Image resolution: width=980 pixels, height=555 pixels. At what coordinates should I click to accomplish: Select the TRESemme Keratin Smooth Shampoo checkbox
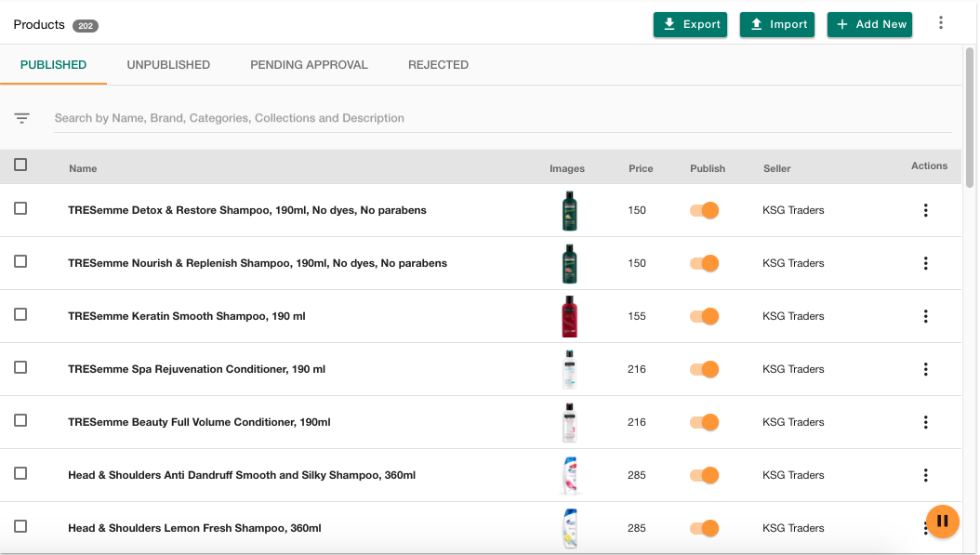pos(20,314)
